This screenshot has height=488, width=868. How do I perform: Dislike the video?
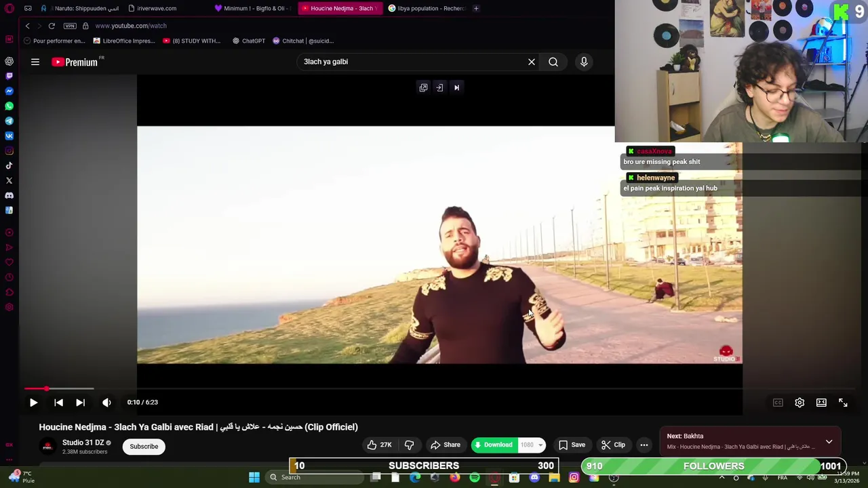(x=409, y=445)
